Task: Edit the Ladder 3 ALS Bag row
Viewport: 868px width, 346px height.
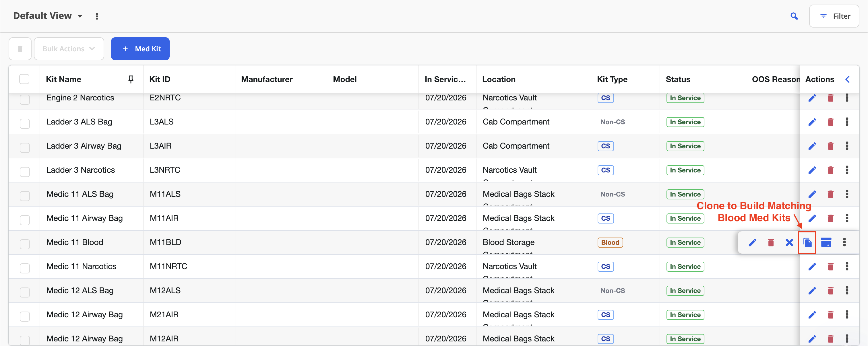Action: coord(812,122)
